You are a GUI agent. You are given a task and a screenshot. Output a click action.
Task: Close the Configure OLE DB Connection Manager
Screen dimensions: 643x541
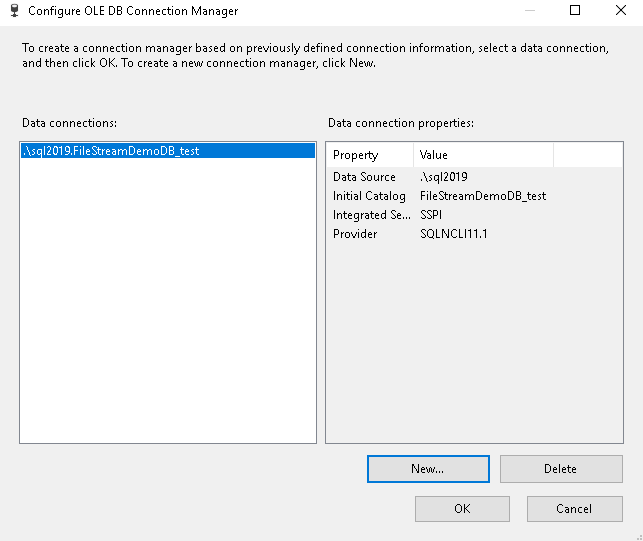pyautogui.click(x=620, y=11)
